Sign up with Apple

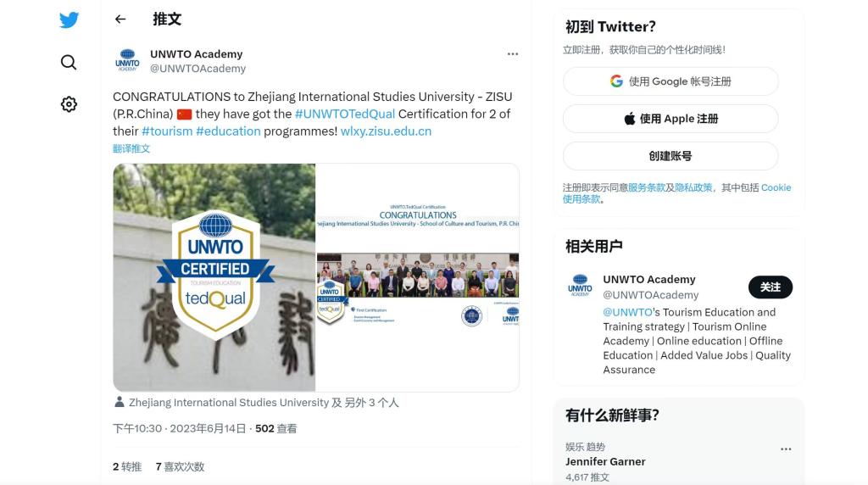[670, 119]
